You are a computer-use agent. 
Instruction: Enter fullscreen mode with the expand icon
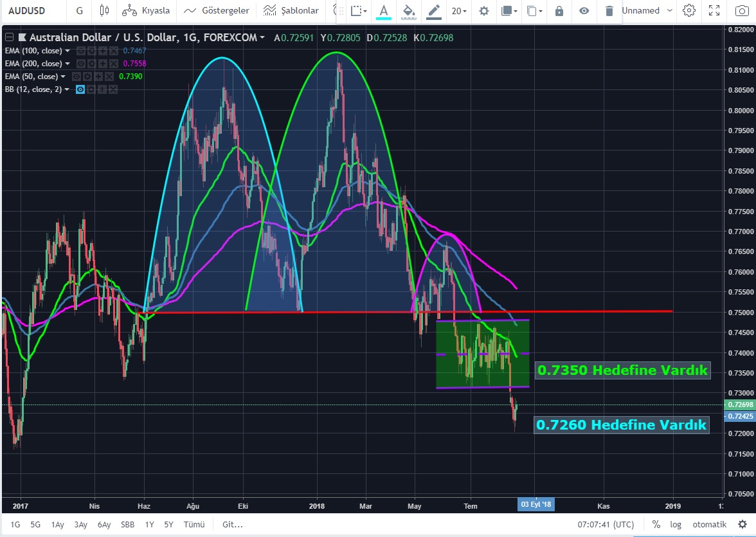pos(714,11)
